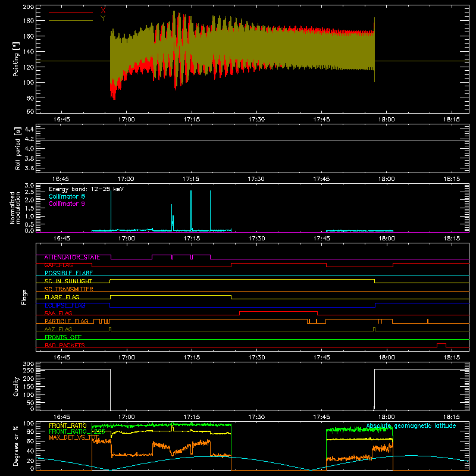
Task: Click the 18:00 time label under Flags plot
Action: (x=387, y=358)
